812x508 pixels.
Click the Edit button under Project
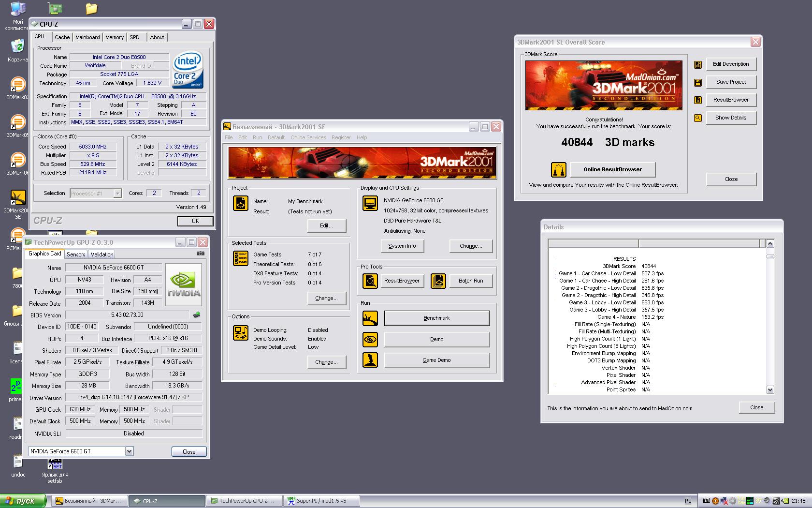pos(327,225)
